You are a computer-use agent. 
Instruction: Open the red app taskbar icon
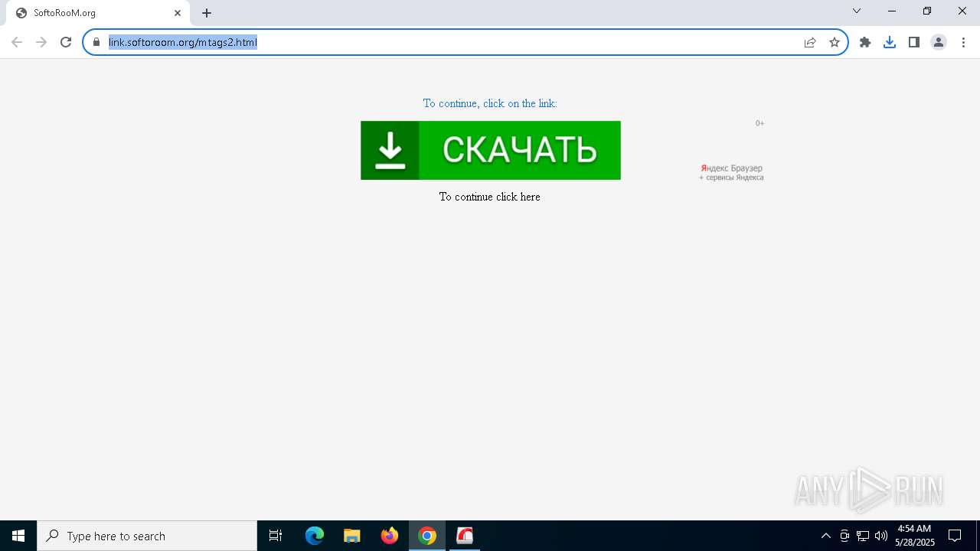(465, 536)
